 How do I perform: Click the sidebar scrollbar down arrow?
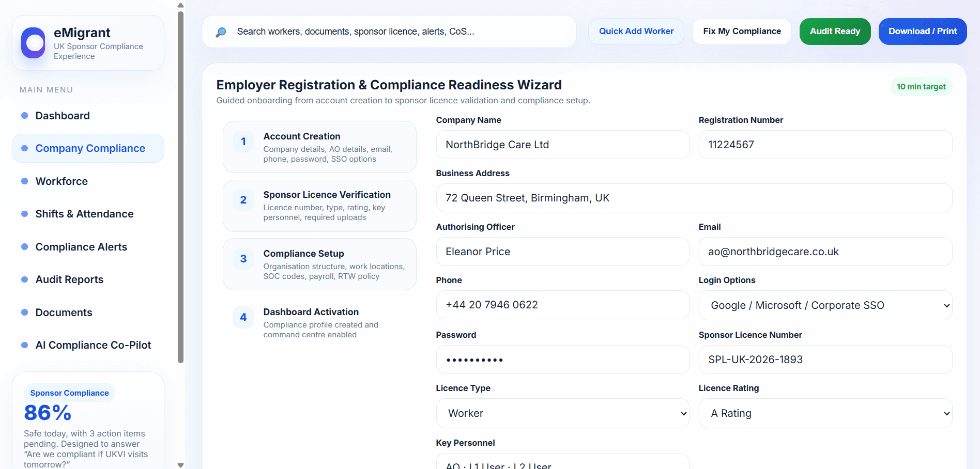pyautogui.click(x=180, y=464)
